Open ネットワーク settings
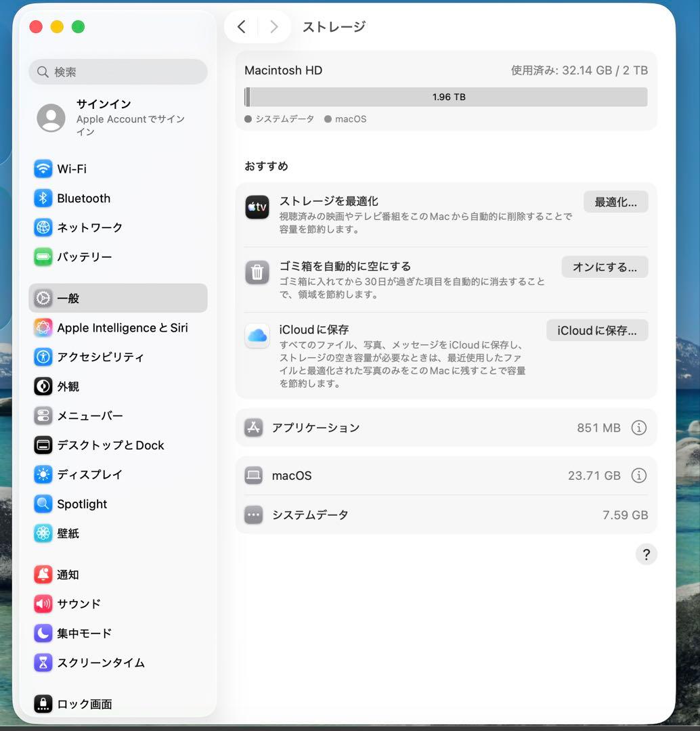This screenshot has height=731, width=700. (x=43, y=227)
